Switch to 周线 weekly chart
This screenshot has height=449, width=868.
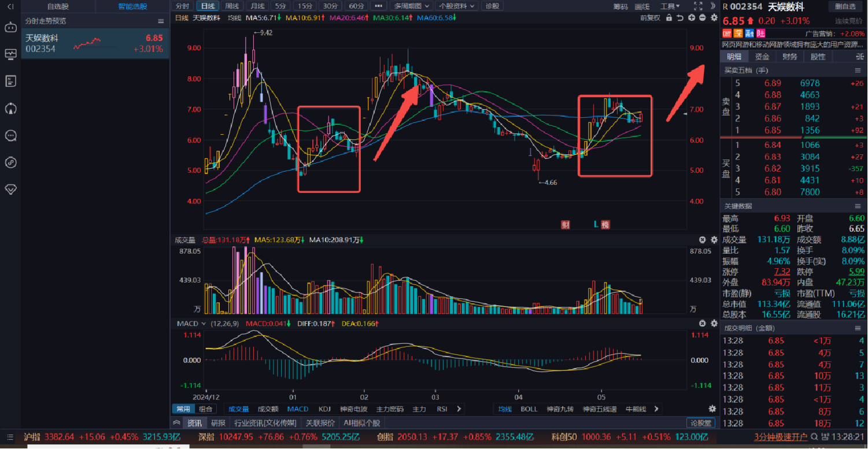[x=232, y=6]
